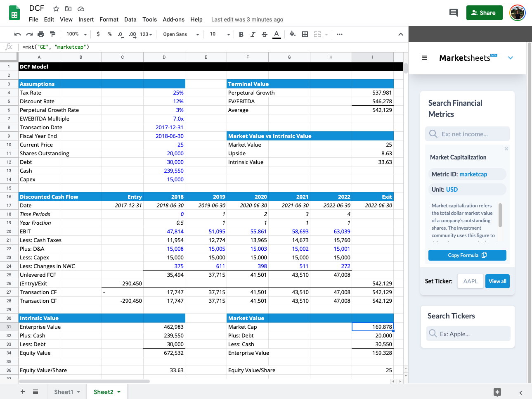Viewport: 532px width, 399px height.
Task: Open the Data menu
Action: pyautogui.click(x=130, y=19)
